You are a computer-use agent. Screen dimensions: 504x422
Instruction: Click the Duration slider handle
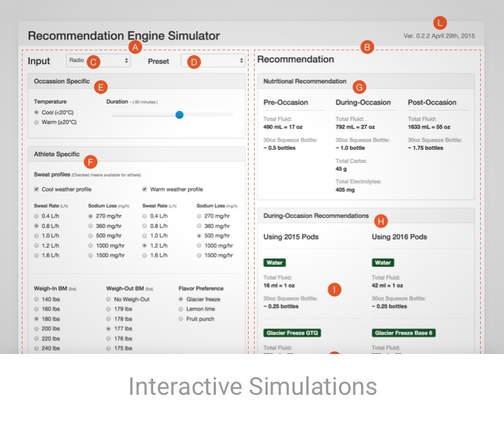tap(179, 115)
